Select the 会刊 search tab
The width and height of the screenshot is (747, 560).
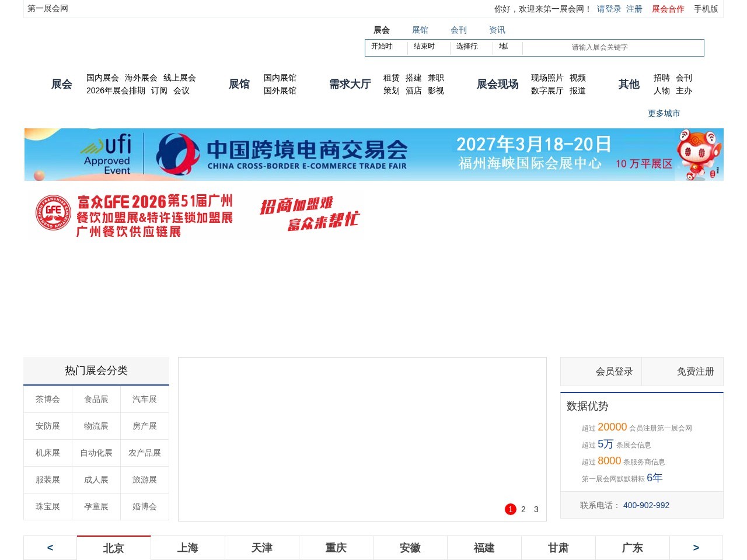(x=459, y=30)
